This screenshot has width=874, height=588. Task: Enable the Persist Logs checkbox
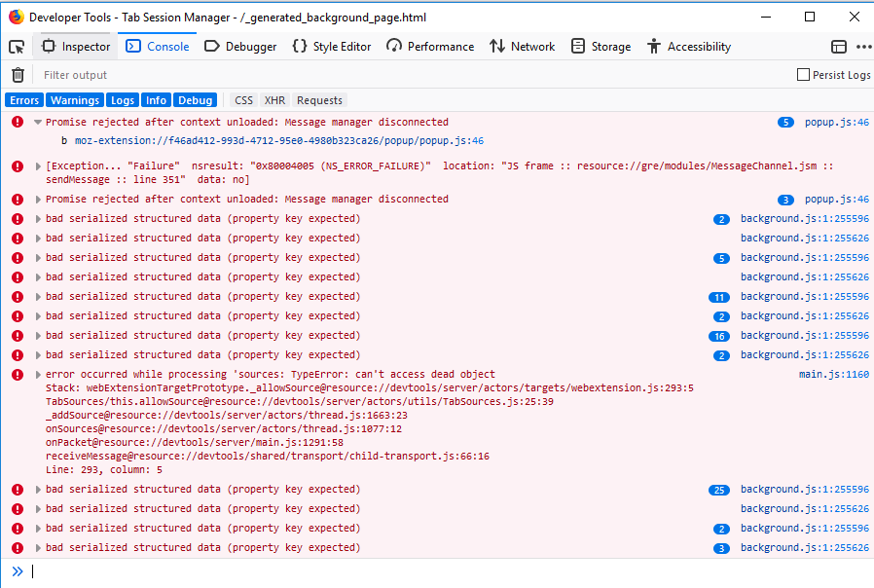[801, 74]
